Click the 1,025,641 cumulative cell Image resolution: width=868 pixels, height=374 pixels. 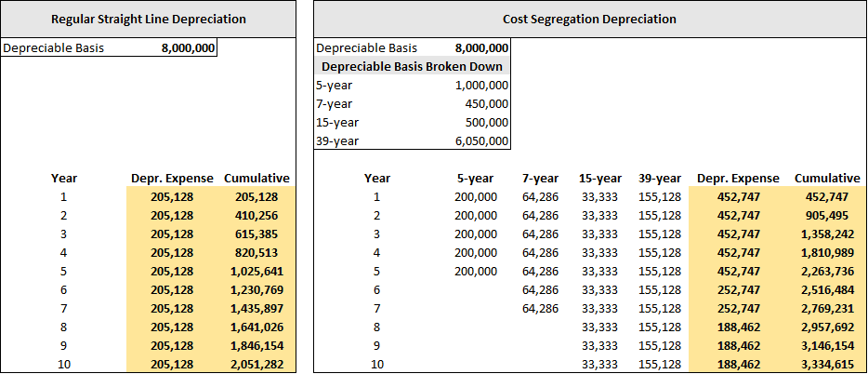[257, 271]
